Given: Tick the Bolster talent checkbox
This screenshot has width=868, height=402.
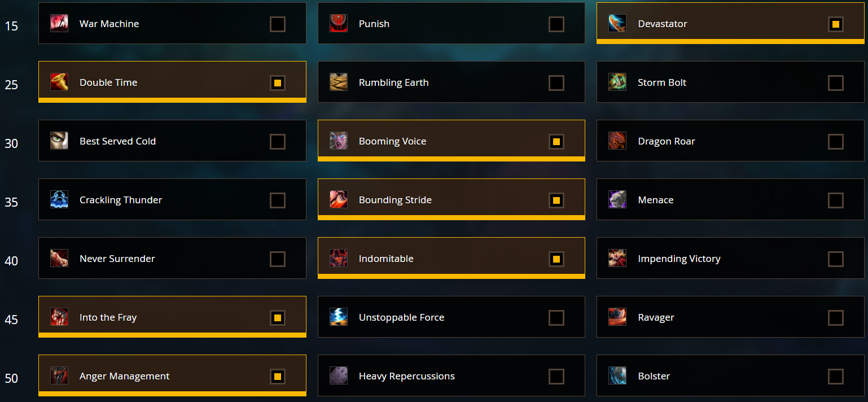Looking at the screenshot, I should click(836, 377).
